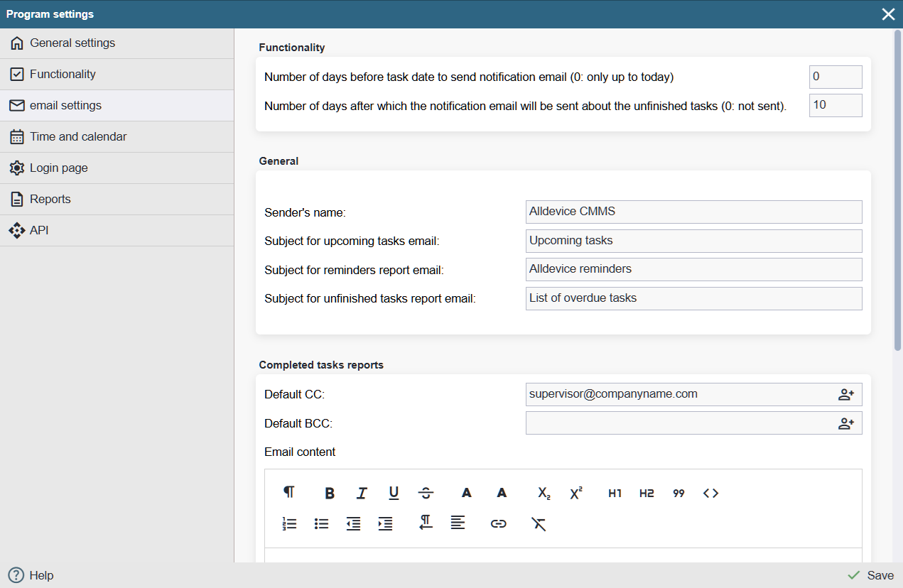This screenshot has width=903, height=588.
Task: Click the numbered list icon
Action: coord(289,524)
